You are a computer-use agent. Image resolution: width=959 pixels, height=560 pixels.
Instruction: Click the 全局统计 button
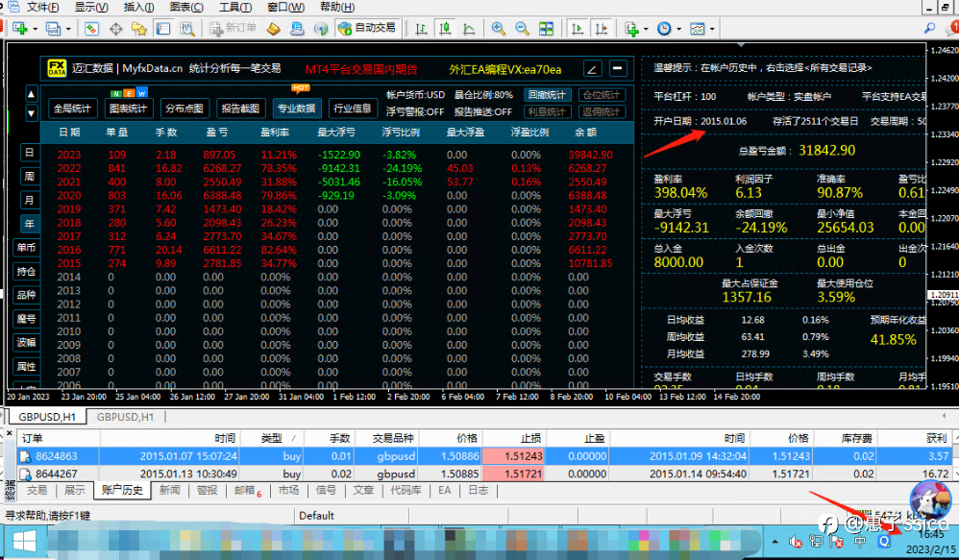click(x=71, y=109)
